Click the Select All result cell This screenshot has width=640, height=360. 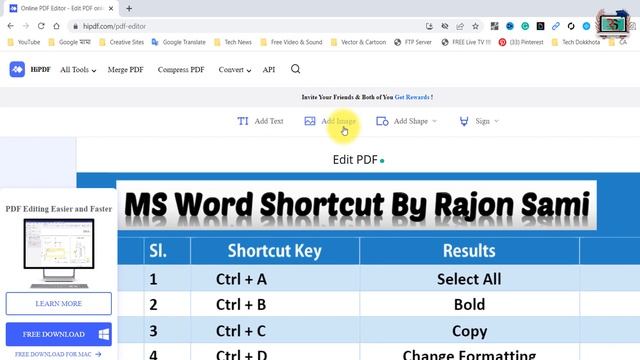coord(469,279)
